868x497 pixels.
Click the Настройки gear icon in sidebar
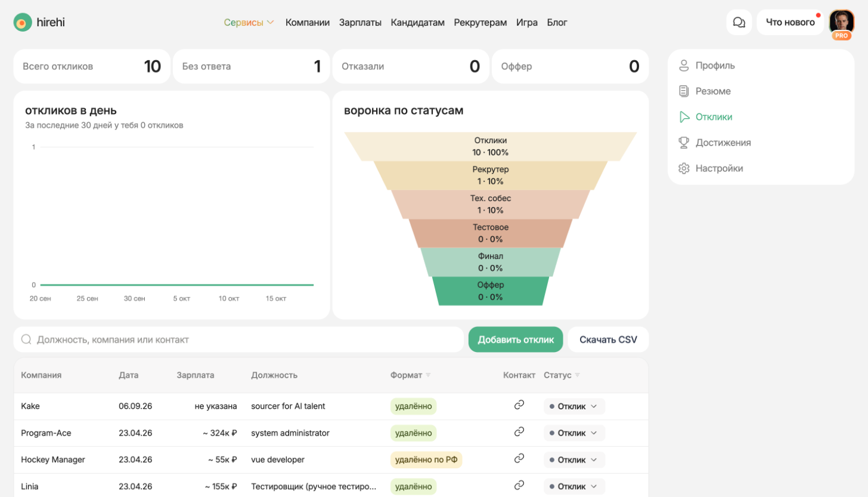point(684,168)
